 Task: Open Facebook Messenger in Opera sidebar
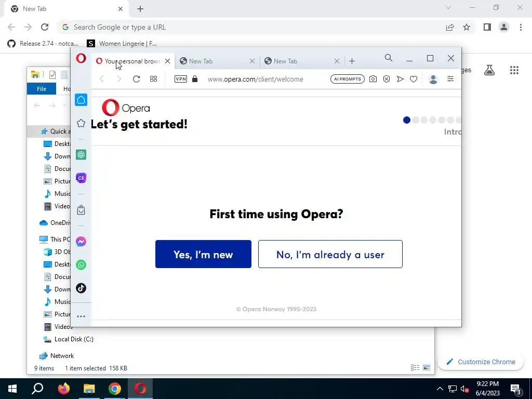coord(81,242)
